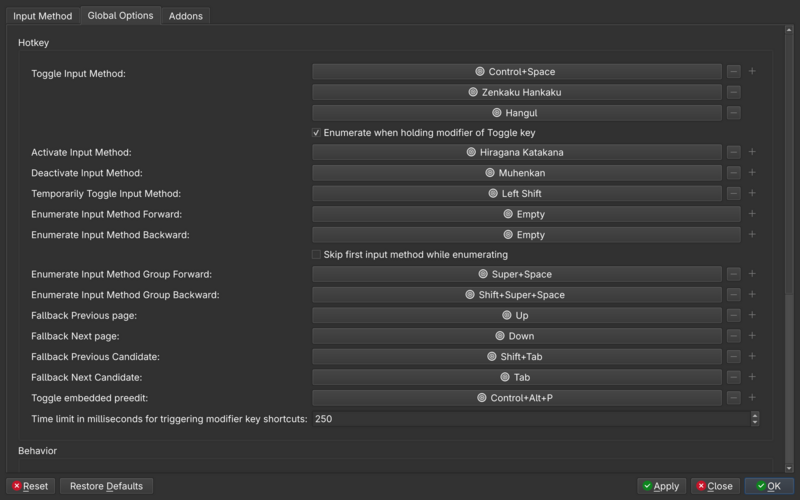
Task: Remove the Shift+Tab hotkey
Action: [x=734, y=357]
